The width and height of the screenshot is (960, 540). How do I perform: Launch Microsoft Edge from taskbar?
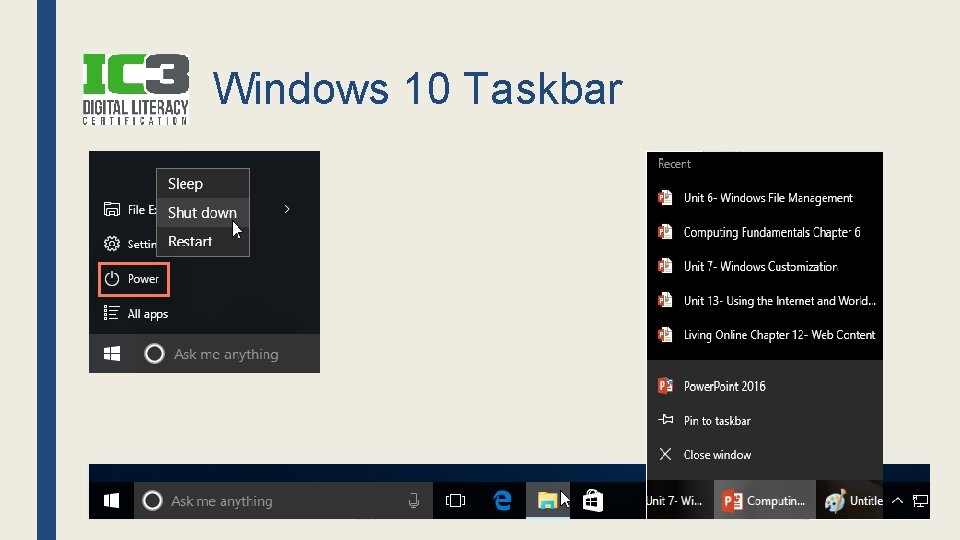[503, 501]
